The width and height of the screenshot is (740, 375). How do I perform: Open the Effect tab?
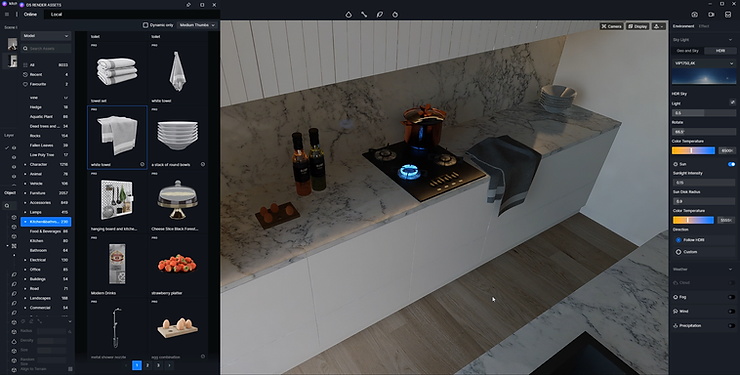pyautogui.click(x=704, y=26)
